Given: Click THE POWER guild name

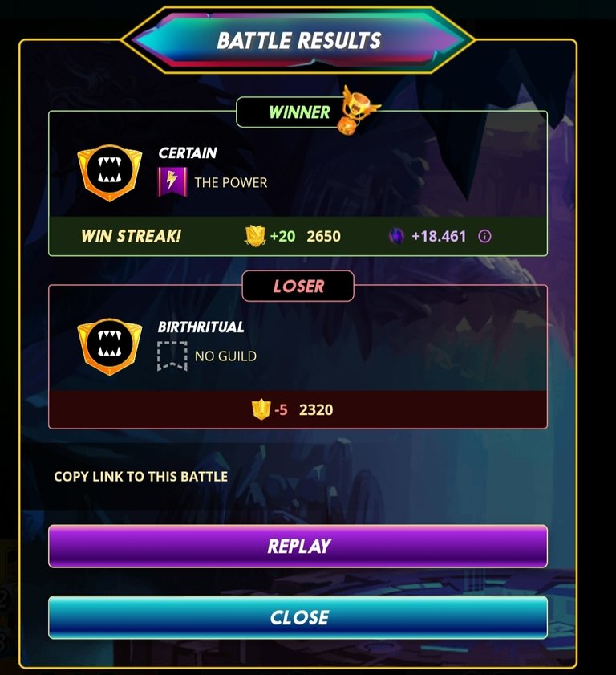Looking at the screenshot, I should [231, 182].
